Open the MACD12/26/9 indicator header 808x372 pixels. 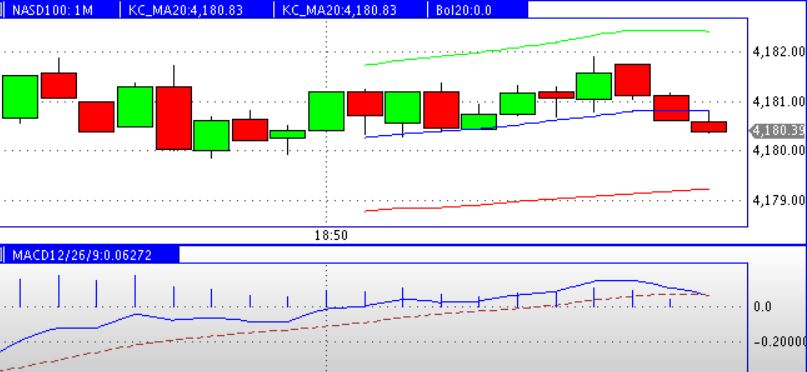coord(82,255)
